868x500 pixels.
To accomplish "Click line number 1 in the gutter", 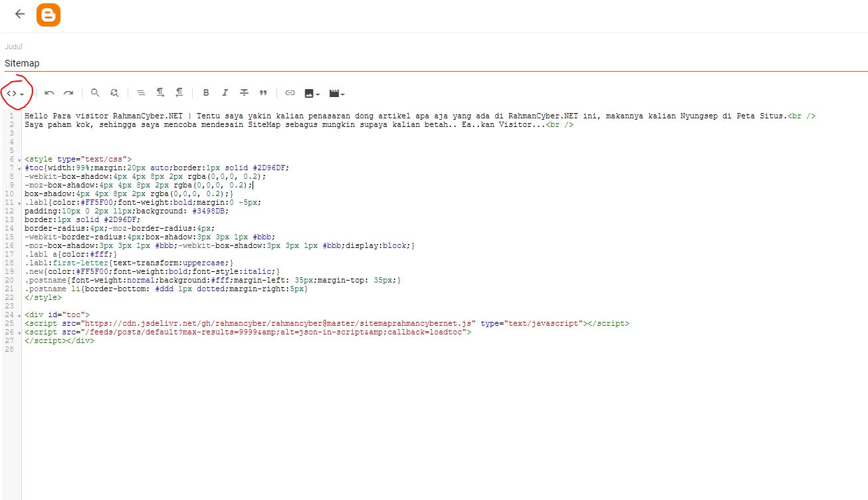I will tap(11, 116).
